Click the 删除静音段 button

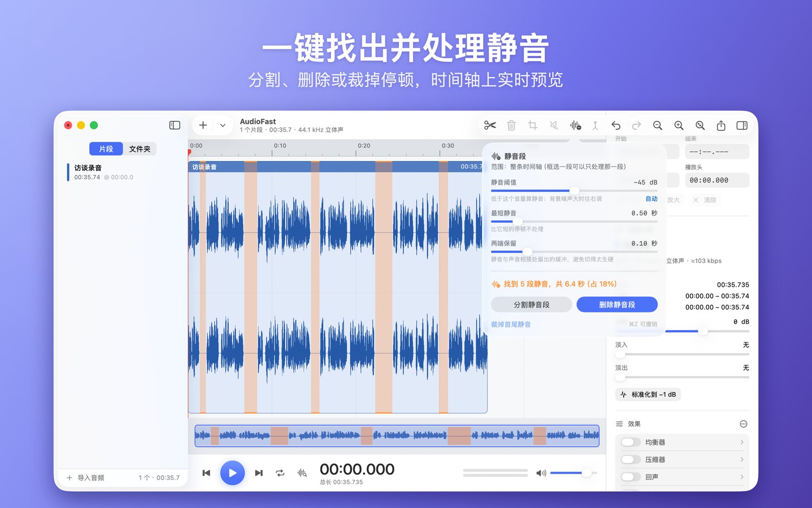tap(617, 305)
